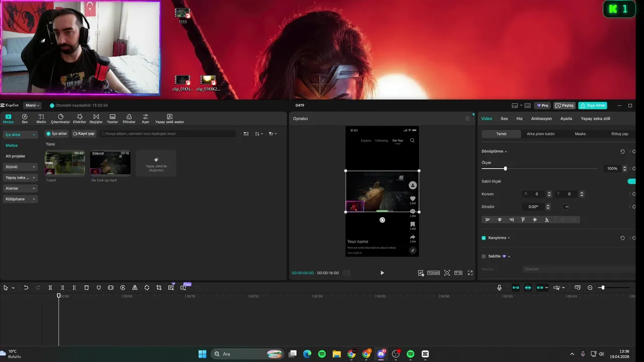The height and width of the screenshot is (362, 644).
Task: Switch to the Animasyon inspector tab
Action: point(541,119)
